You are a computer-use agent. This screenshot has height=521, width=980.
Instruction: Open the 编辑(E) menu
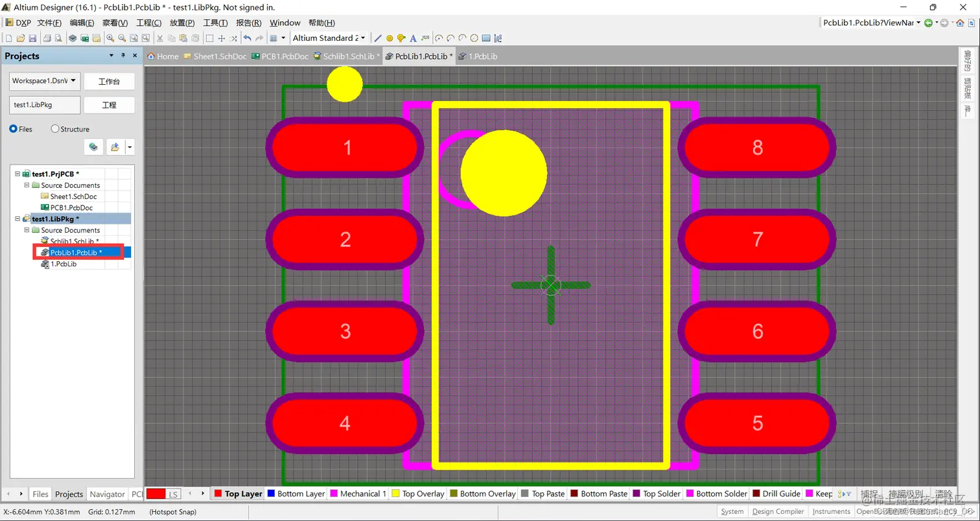(x=82, y=23)
